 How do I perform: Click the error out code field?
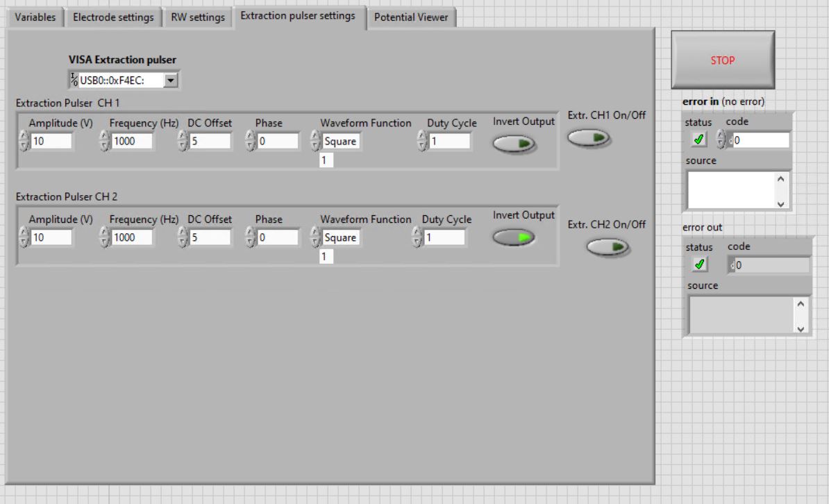pyautogui.click(x=769, y=265)
